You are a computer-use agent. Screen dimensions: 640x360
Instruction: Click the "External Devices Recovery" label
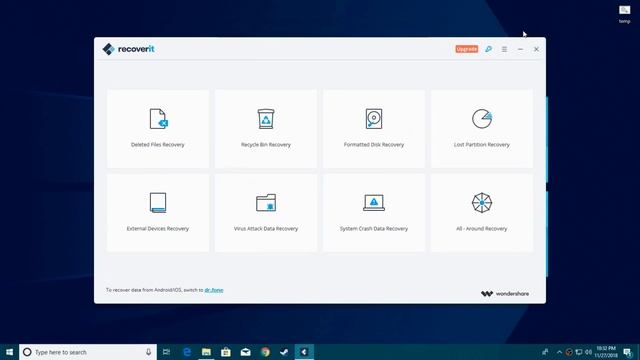(x=158, y=229)
